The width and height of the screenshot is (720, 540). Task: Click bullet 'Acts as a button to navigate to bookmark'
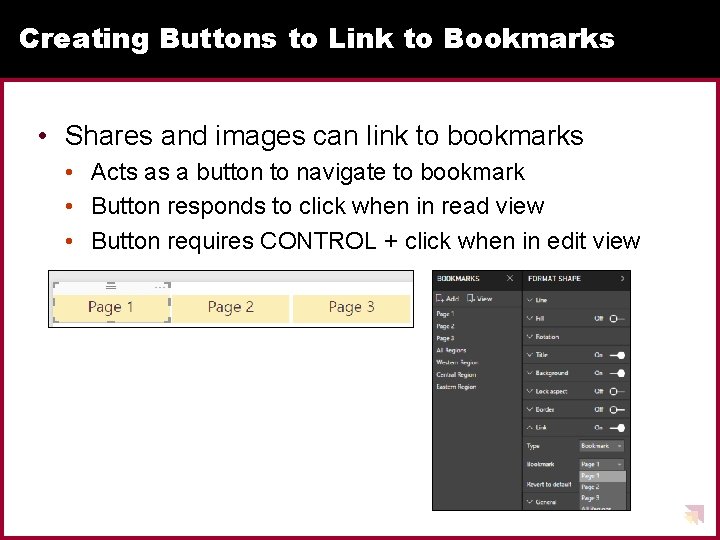coord(308,172)
